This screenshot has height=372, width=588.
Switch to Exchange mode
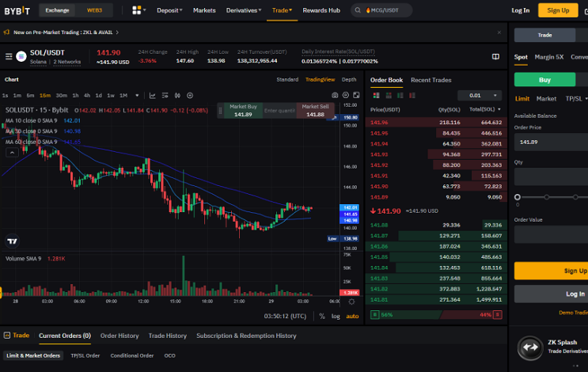tap(57, 10)
